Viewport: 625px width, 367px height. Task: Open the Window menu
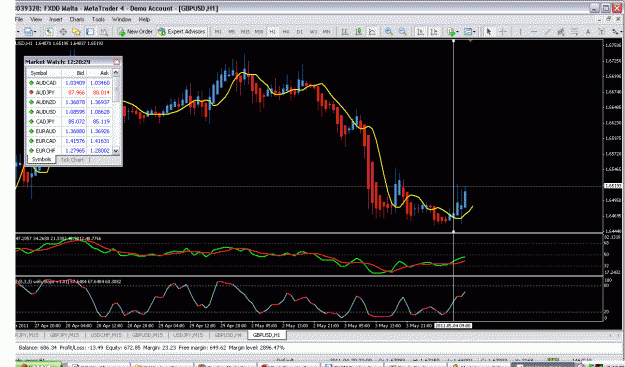pyautogui.click(x=122, y=19)
